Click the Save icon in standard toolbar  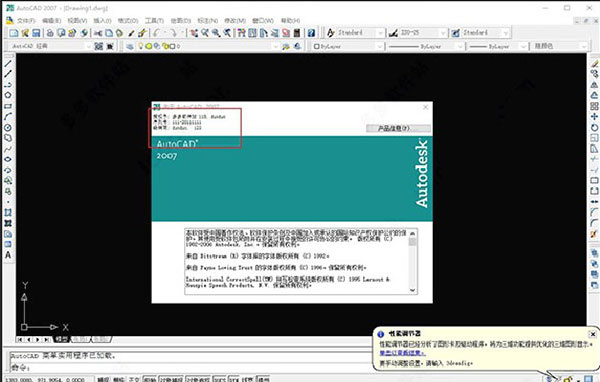point(36,33)
